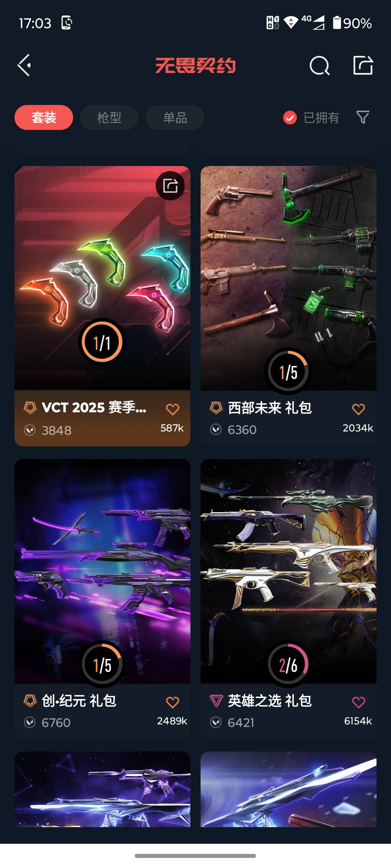391x868 pixels.
Task: Switch to the 枪型 tab
Action: [109, 118]
